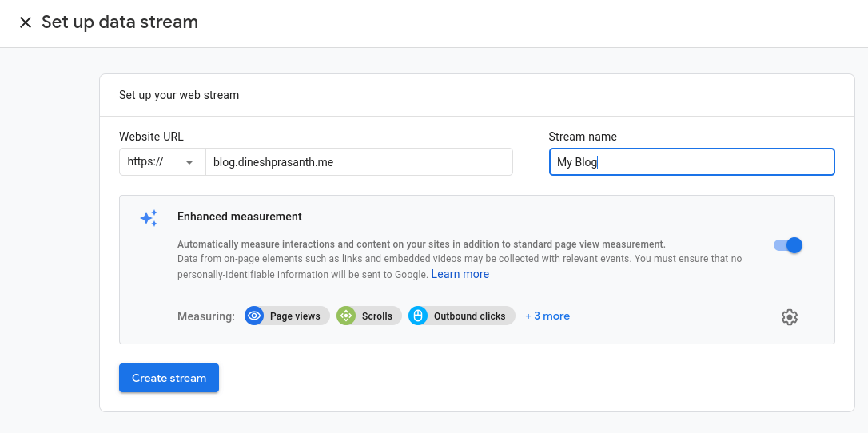Close the Set up data stream panel
This screenshot has width=868, height=433.
(26, 22)
